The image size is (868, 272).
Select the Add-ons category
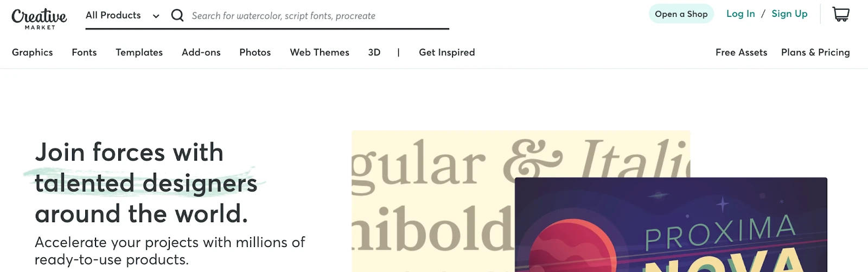tap(201, 52)
